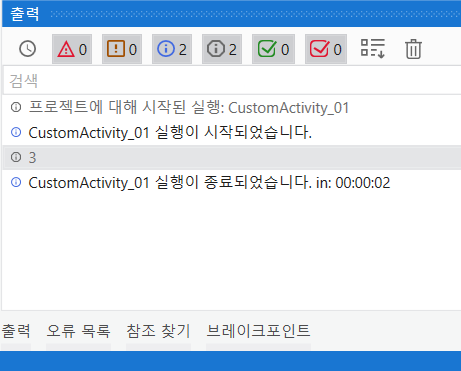Toggle the error filter showing 0
This screenshot has height=371, width=461.
pyautogui.click(x=72, y=49)
